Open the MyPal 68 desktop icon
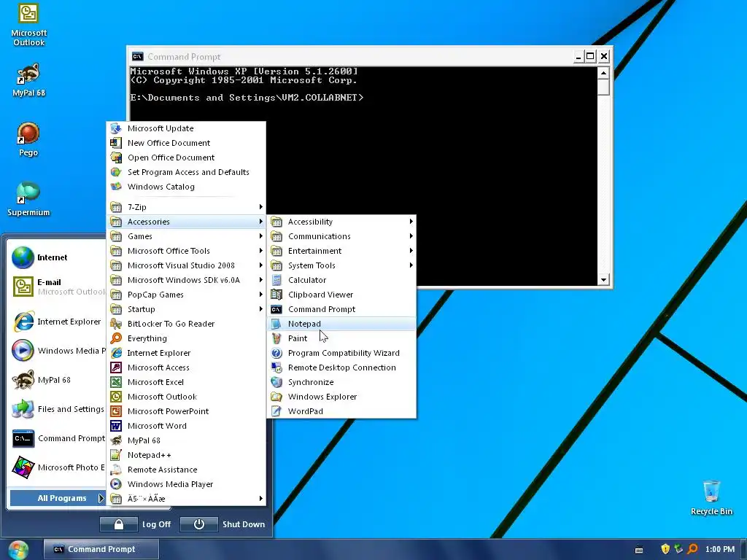This screenshot has height=560, width=747. tap(28, 79)
